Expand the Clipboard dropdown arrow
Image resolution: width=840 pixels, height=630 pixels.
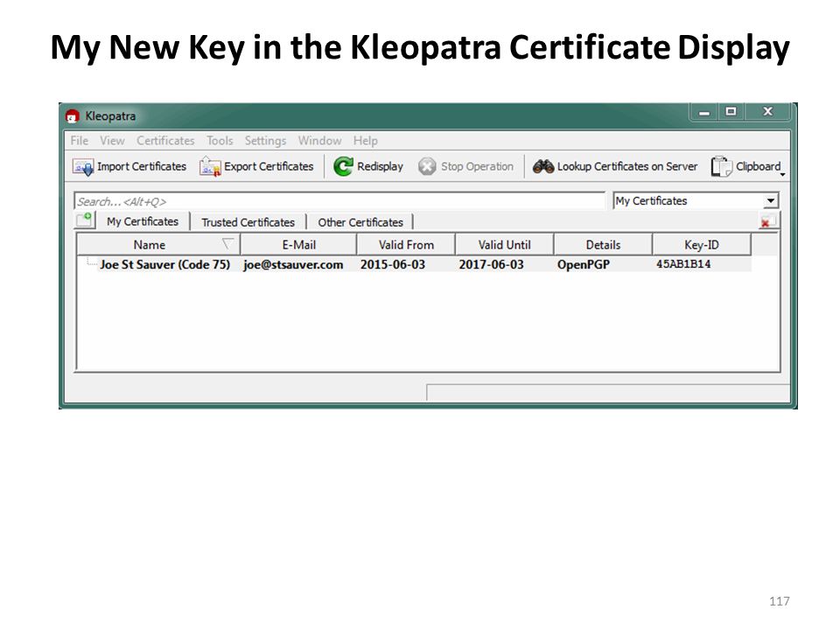point(782,175)
